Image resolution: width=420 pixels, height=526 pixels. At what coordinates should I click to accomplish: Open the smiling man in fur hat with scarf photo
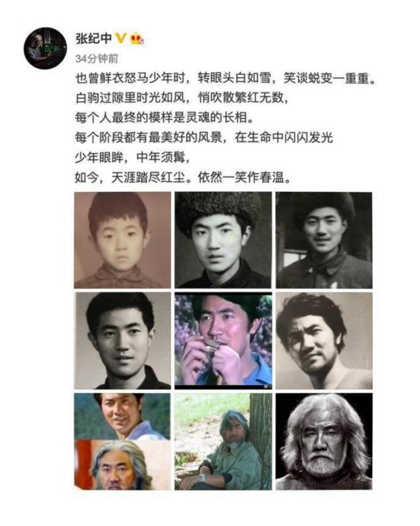(324, 240)
